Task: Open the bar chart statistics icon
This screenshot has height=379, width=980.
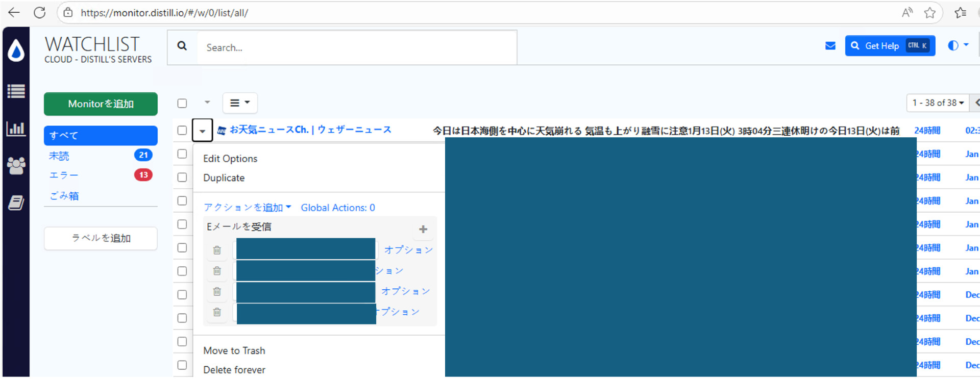Action: (16, 129)
